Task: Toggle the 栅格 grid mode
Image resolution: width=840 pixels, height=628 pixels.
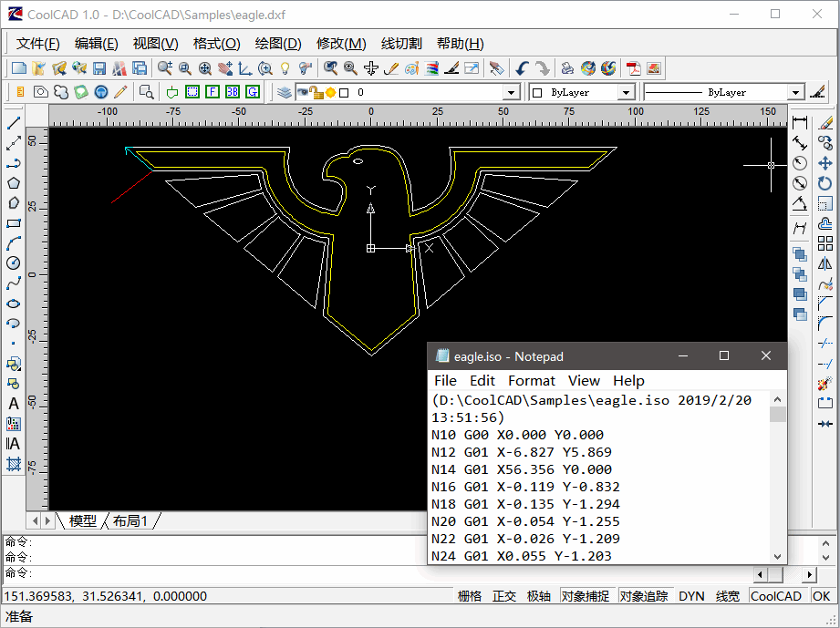Action: pyautogui.click(x=470, y=596)
